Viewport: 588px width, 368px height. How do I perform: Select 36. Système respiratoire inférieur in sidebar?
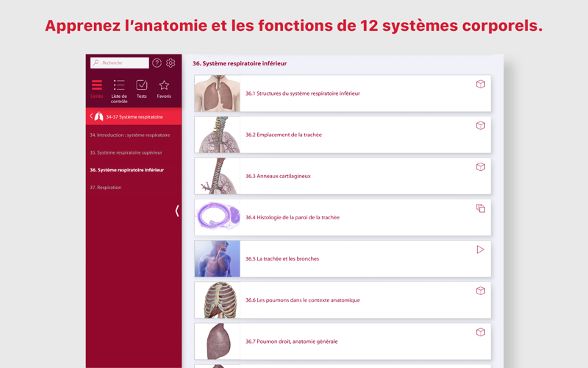pos(126,170)
